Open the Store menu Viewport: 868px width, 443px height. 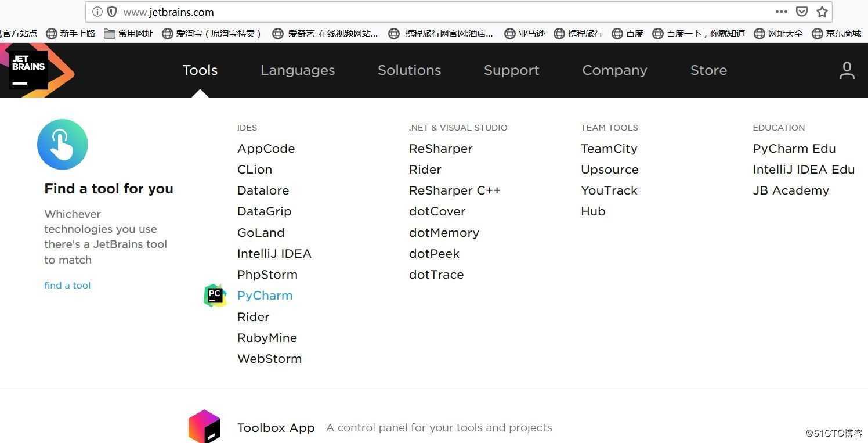click(x=708, y=70)
